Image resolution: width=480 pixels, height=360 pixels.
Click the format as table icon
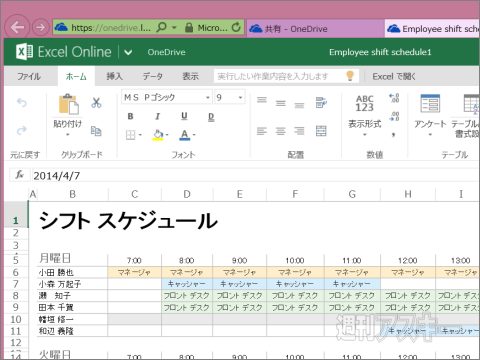click(472, 104)
